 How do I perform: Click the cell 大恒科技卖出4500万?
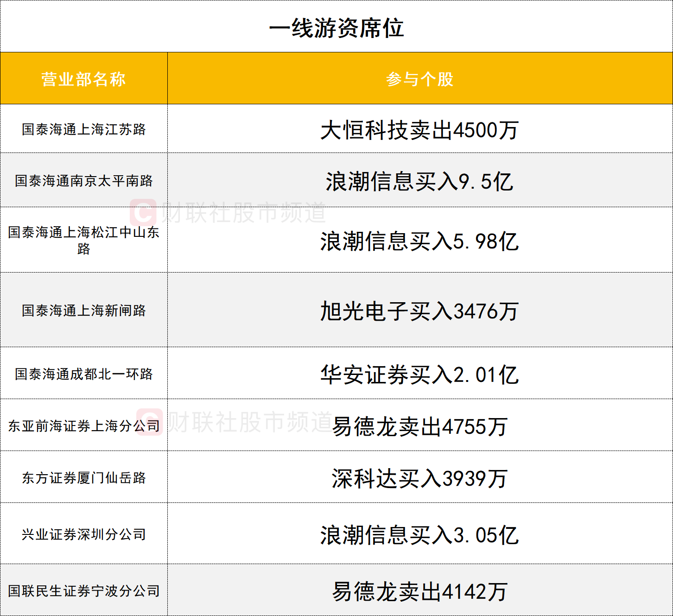420,129
